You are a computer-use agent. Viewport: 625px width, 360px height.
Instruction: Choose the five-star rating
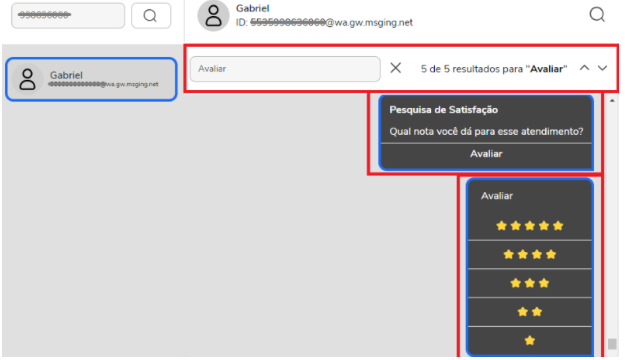pos(529,226)
